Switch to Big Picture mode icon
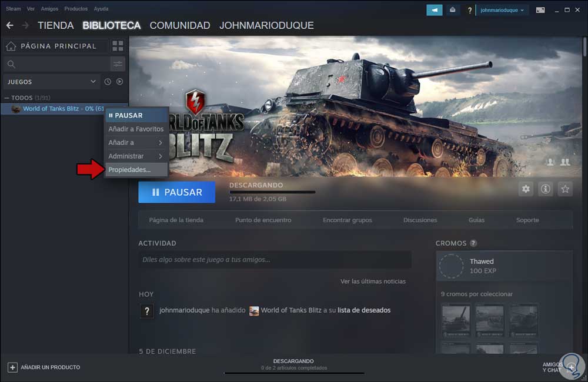The width and height of the screenshot is (588, 382). click(x=540, y=10)
